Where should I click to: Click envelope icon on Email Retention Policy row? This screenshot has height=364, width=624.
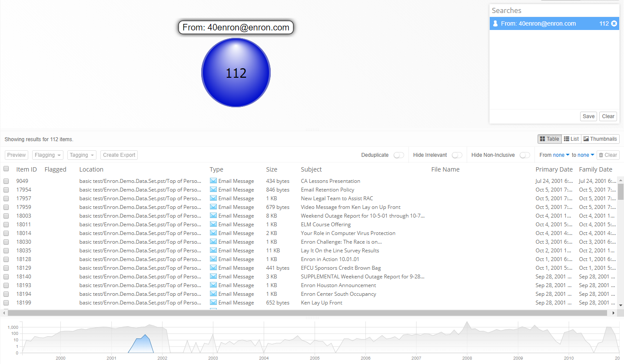213,189
